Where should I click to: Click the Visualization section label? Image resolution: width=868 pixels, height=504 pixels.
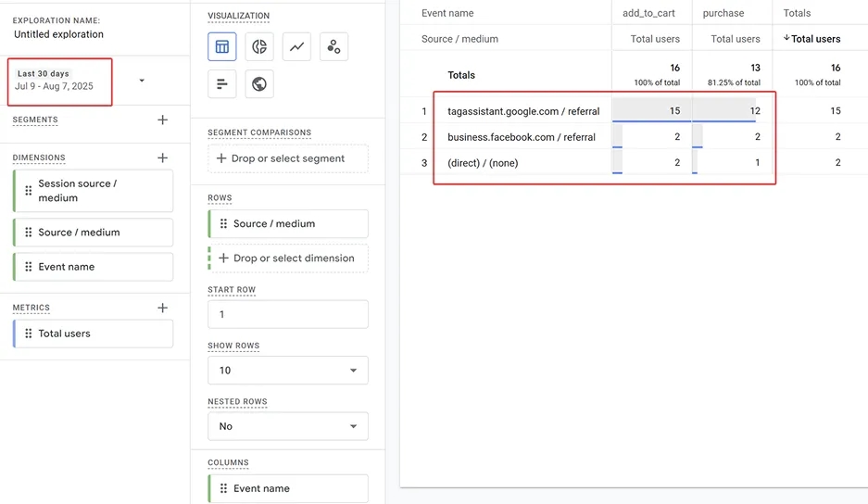pos(239,16)
